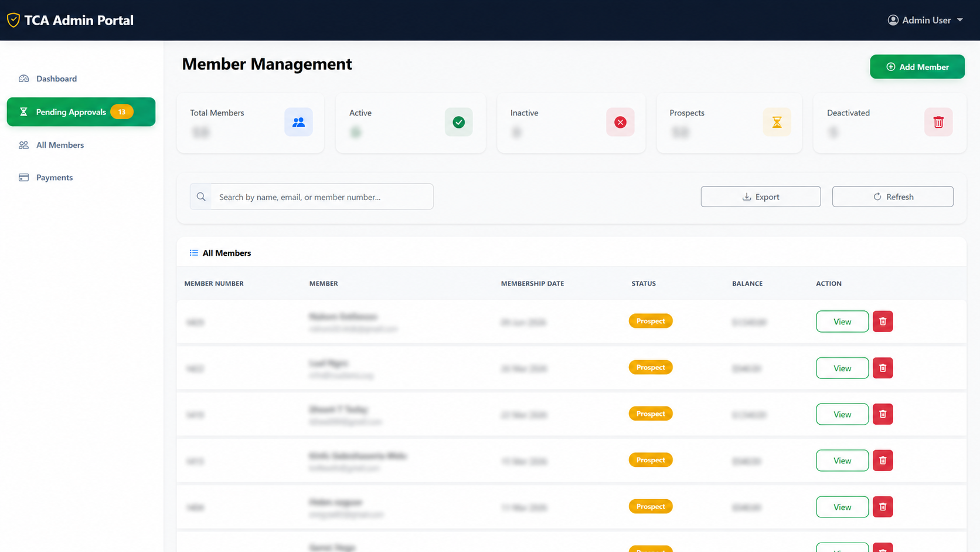Click the first row Prospect status badge

pos(651,321)
